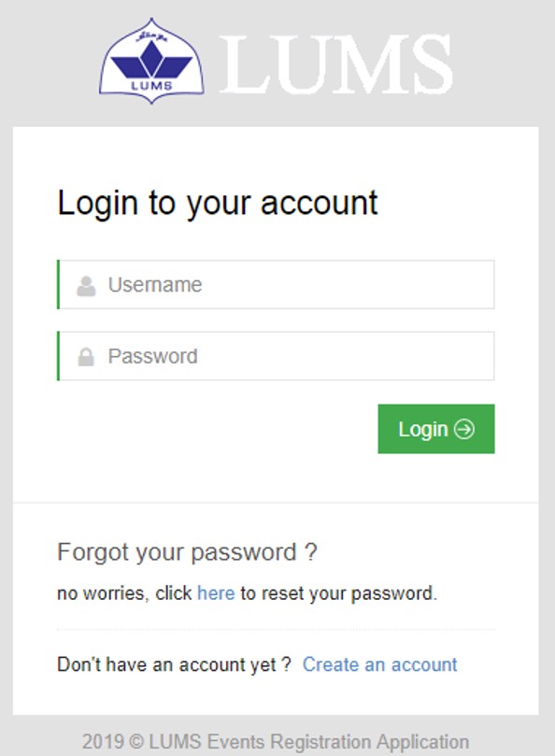Open the 'here' password reset link

tap(216, 593)
